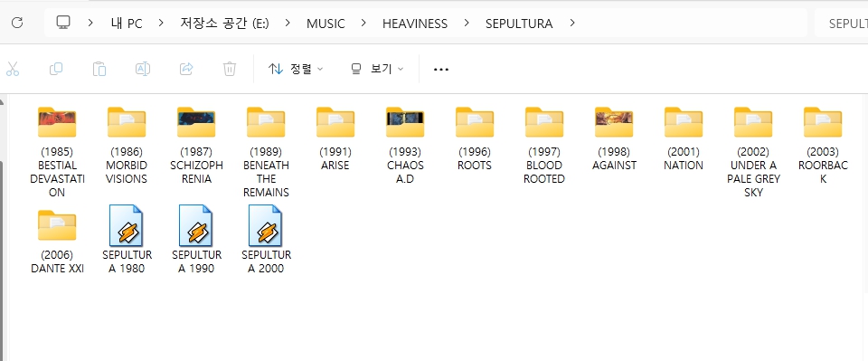Select the (1987) SCHIZOPHRENIA folder icon
The width and height of the screenshot is (868, 361).
pyautogui.click(x=196, y=122)
